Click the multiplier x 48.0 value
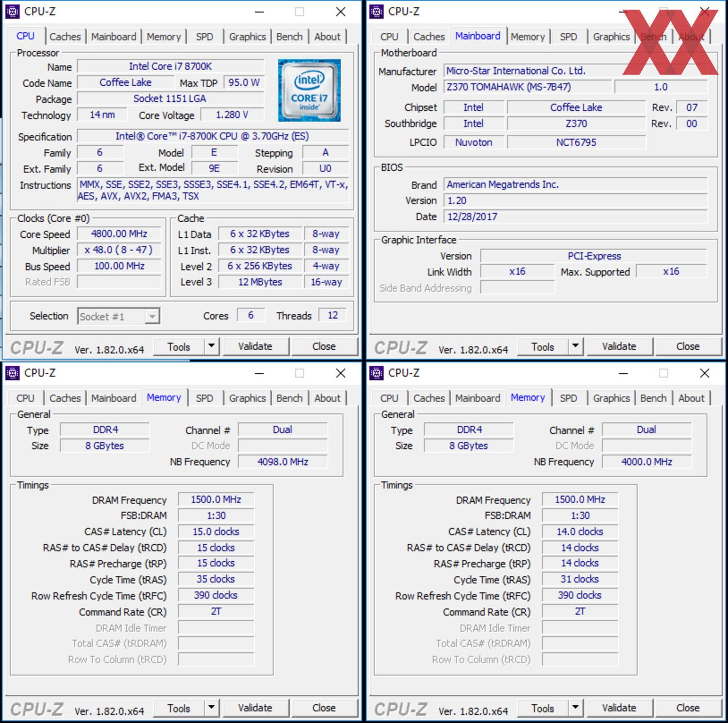The height and width of the screenshot is (723, 728). (x=119, y=250)
